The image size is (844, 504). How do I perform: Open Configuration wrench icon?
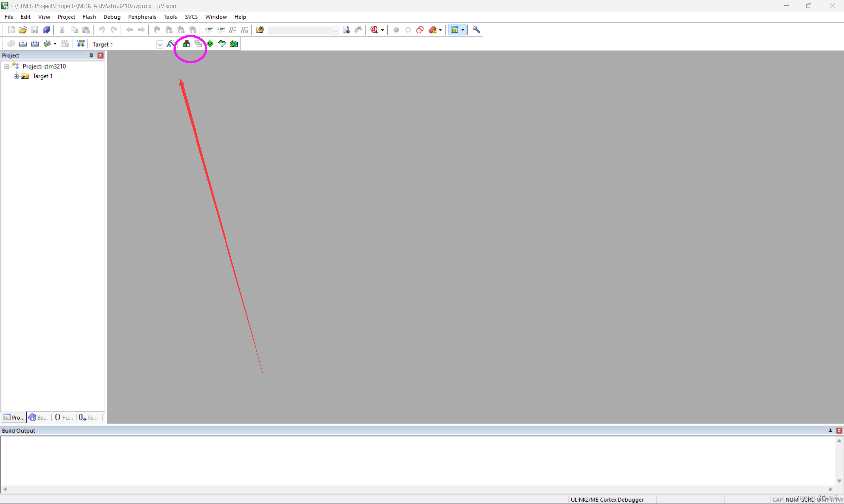pyautogui.click(x=476, y=30)
